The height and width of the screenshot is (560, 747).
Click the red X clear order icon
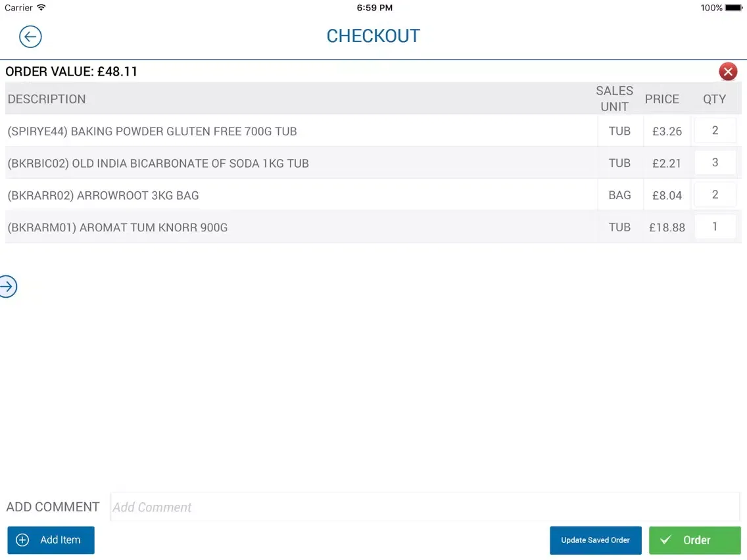[x=728, y=72]
